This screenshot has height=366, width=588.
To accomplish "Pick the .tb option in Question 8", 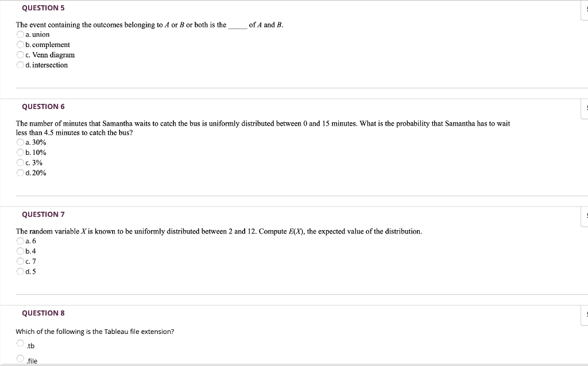I will [20, 343].
